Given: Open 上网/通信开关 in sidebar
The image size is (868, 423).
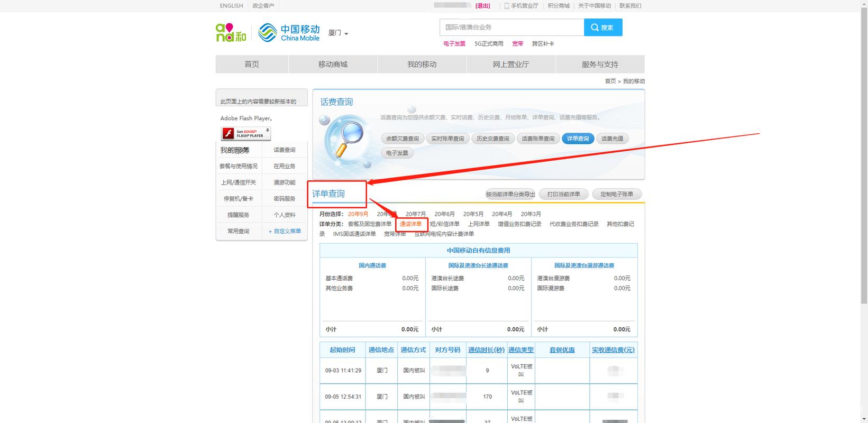Looking at the screenshot, I should 239,182.
